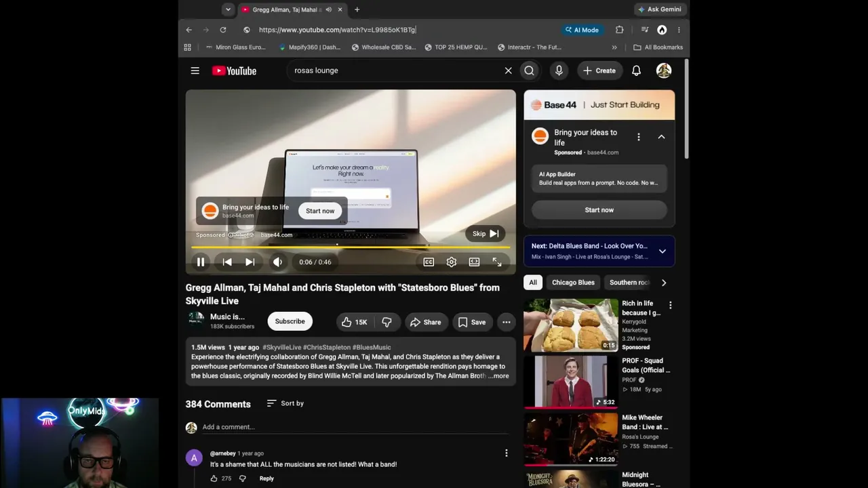Open the Chrome profile icon
The width and height of the screenshot is (868, 488).
[x=662, y=30]
